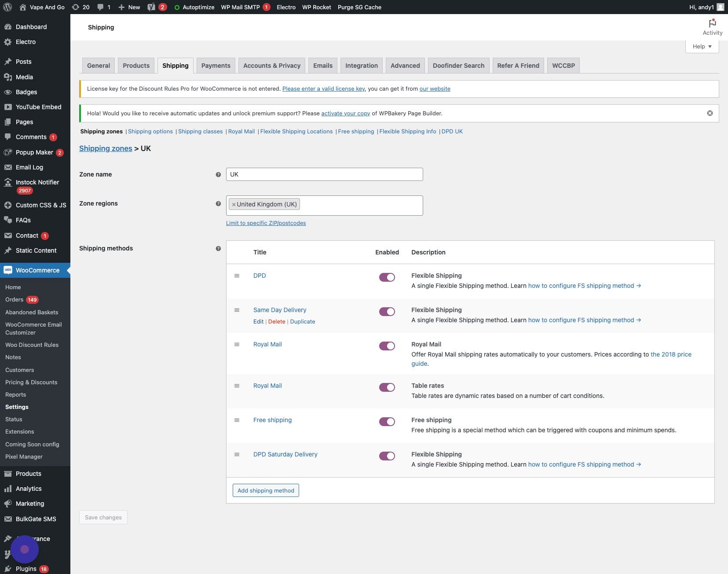Open the New content dropdown in admin bar
728x574 pixels.
tap(129, 7)
